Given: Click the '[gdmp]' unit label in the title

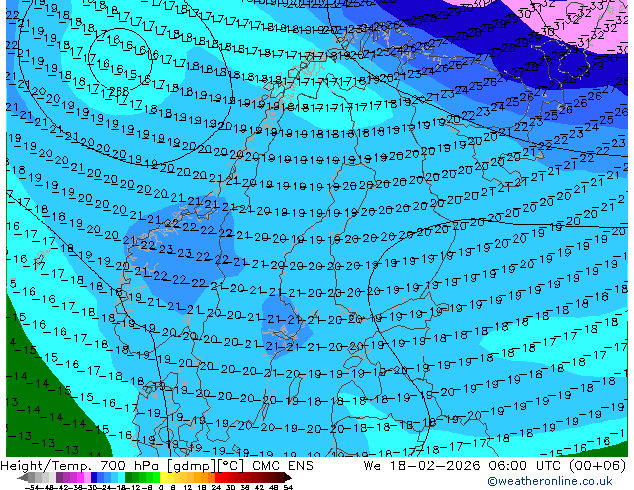Looking at the screenshot, I should [192, 466].
